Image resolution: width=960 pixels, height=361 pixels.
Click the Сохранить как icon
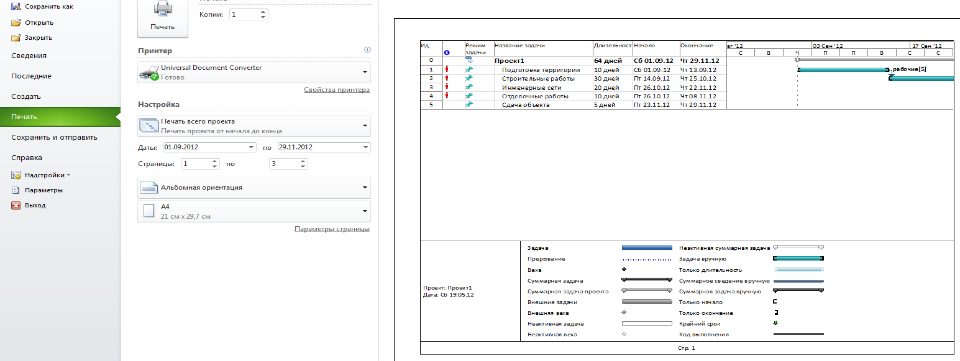click(16, 7)
